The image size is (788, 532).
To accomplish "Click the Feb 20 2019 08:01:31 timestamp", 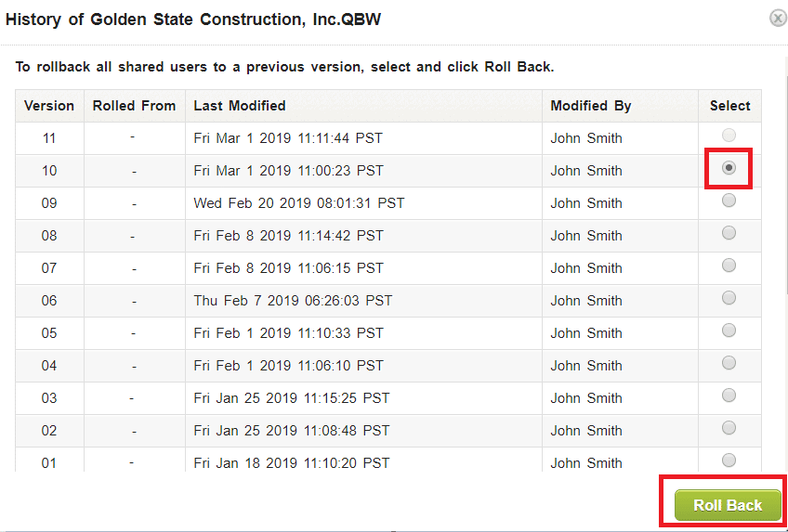I will tap(299, 203).
